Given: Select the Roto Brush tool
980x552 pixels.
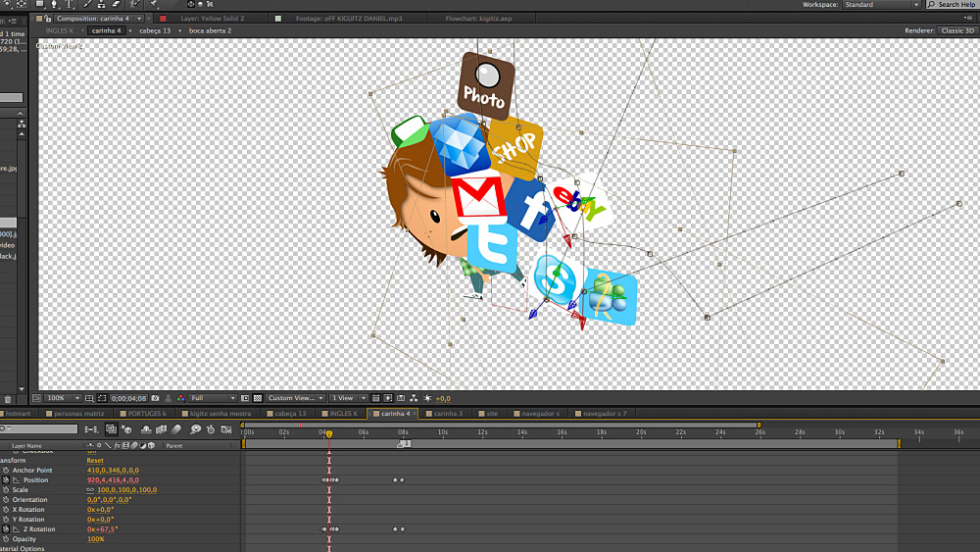Looking at the screenshot, I should click(133, 4).
